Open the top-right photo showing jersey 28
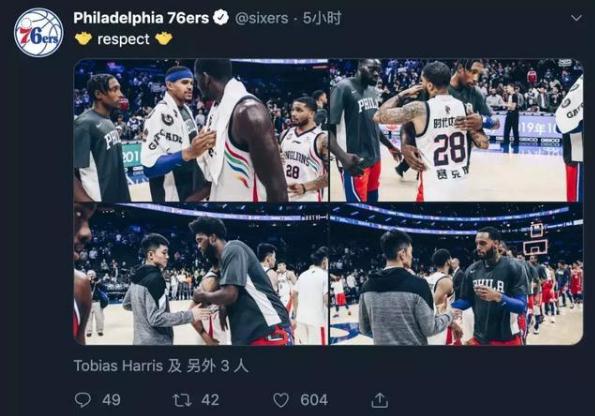Image resolution: width=595 pixels, height=416 pixels. [x=456, y=130]
